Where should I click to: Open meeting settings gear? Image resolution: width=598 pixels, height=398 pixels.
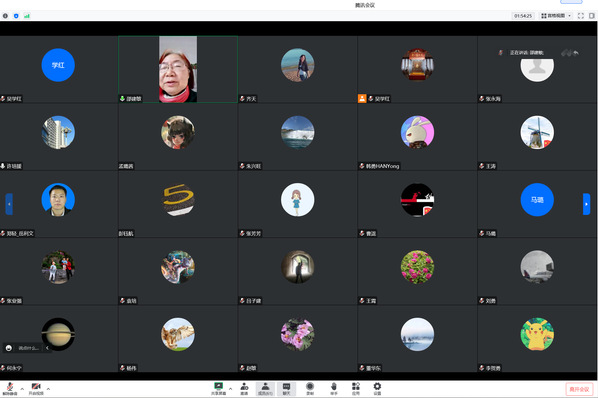[x=377, y=388]
